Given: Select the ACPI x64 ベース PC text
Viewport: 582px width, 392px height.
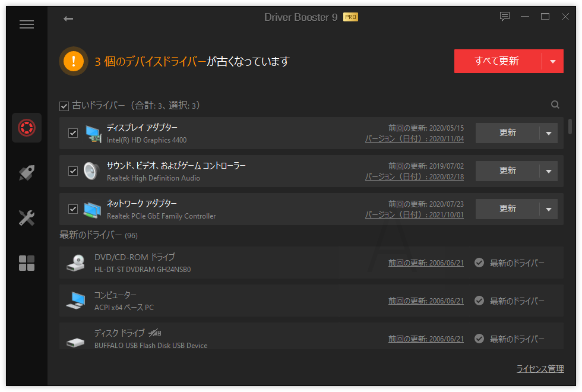Looking at the screenshot, I should click(x=124, y=308).
